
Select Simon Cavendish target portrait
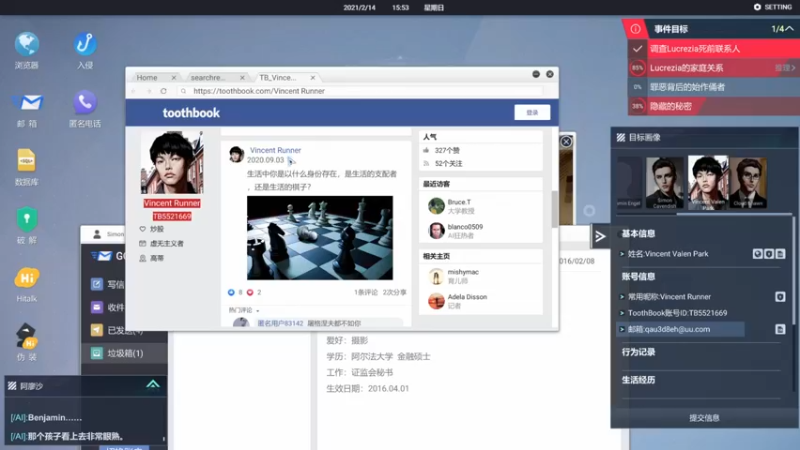(664, 183)
